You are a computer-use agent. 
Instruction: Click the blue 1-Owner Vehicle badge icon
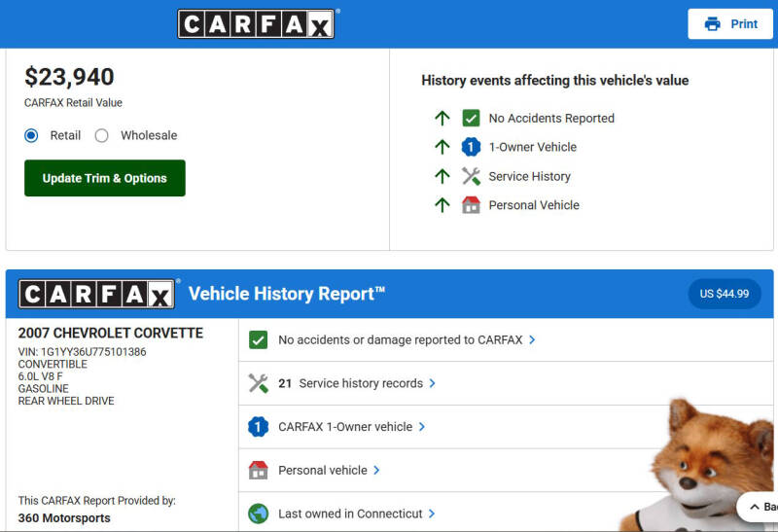pos(471,147)
